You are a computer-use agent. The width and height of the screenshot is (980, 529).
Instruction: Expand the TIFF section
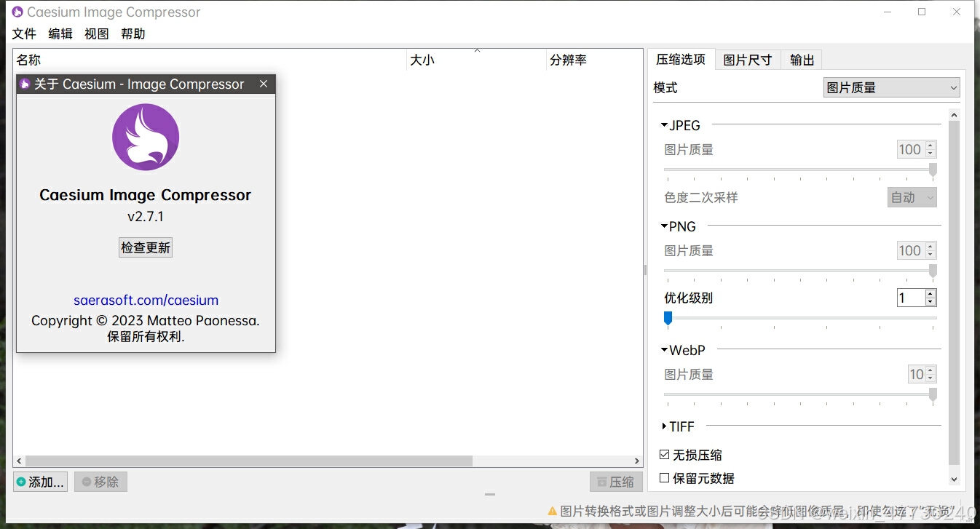(x=664, y=426)
